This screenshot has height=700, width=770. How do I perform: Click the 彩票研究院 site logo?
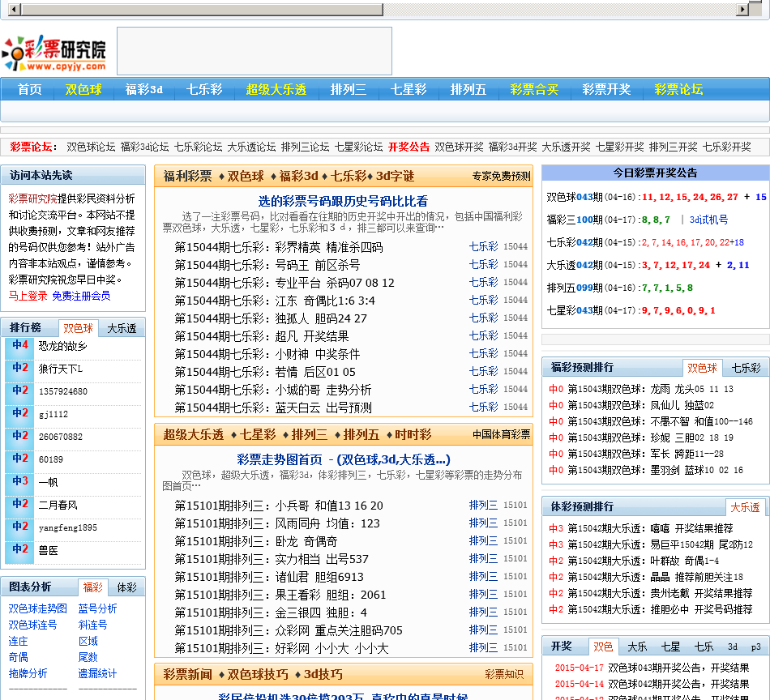click(55, 52)
